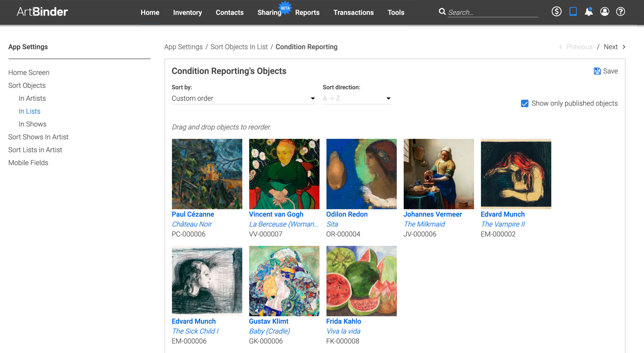Viewport: 644px width, 353px height.
Task: Open the La Berceuse title link
Action: (x=283, y=224)
